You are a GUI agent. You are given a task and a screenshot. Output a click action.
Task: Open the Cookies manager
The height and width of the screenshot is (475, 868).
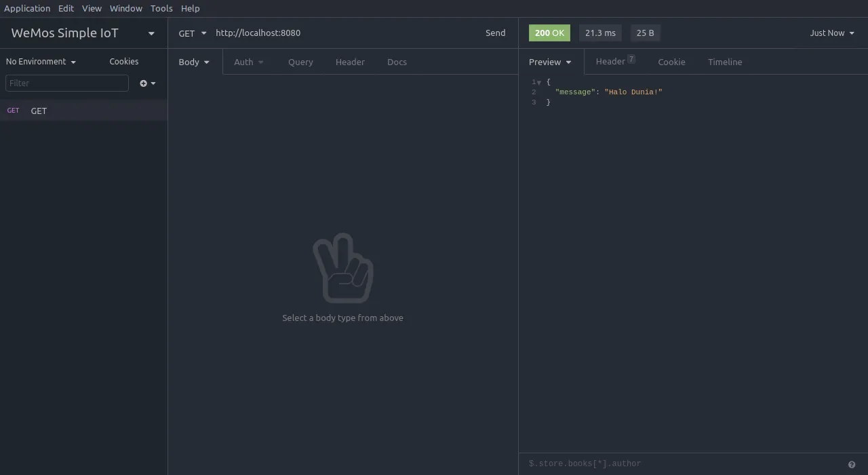point(123,62)
